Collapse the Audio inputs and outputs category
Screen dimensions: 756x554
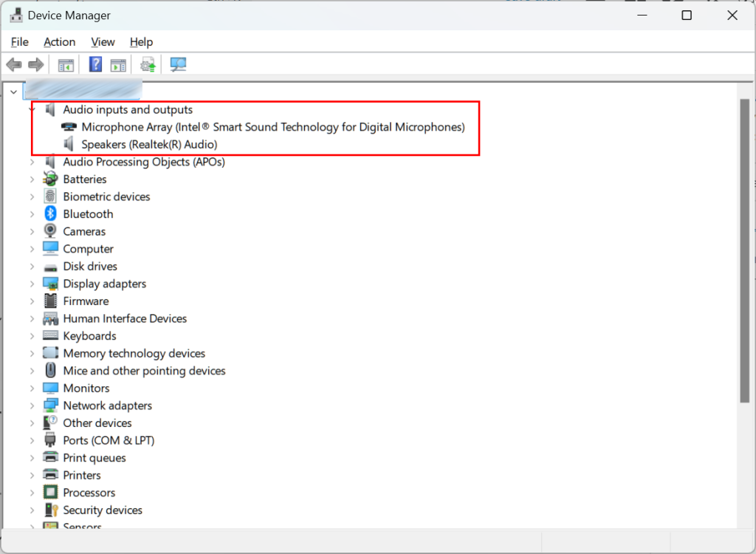click(32, 110)
